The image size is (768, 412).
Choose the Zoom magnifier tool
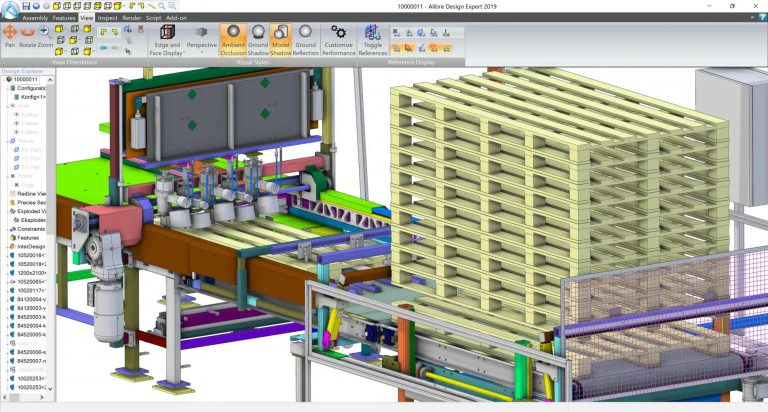tap(45, 37)
